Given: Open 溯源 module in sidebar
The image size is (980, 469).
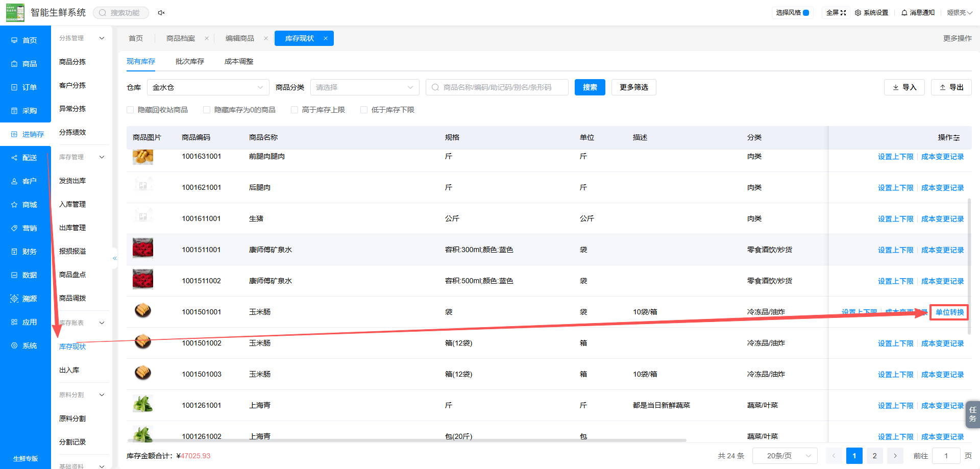Looking at the screenshot, I should tap(25, 299).
